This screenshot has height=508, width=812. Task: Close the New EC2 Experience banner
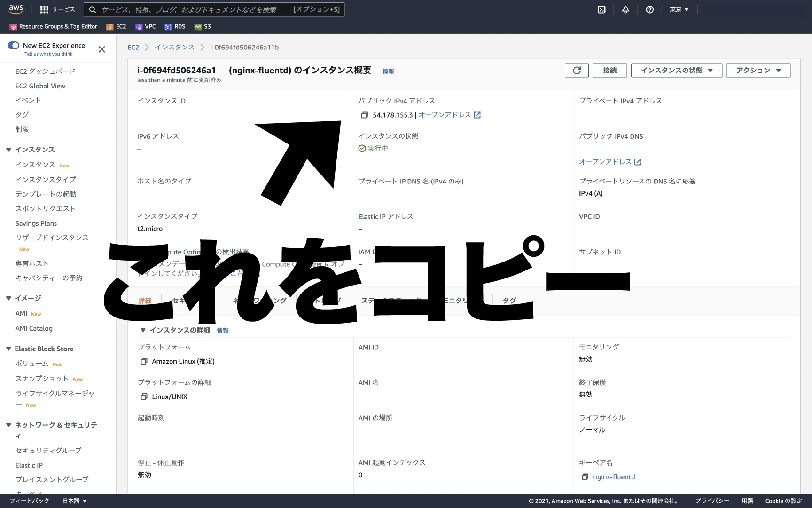coord(101,49)
